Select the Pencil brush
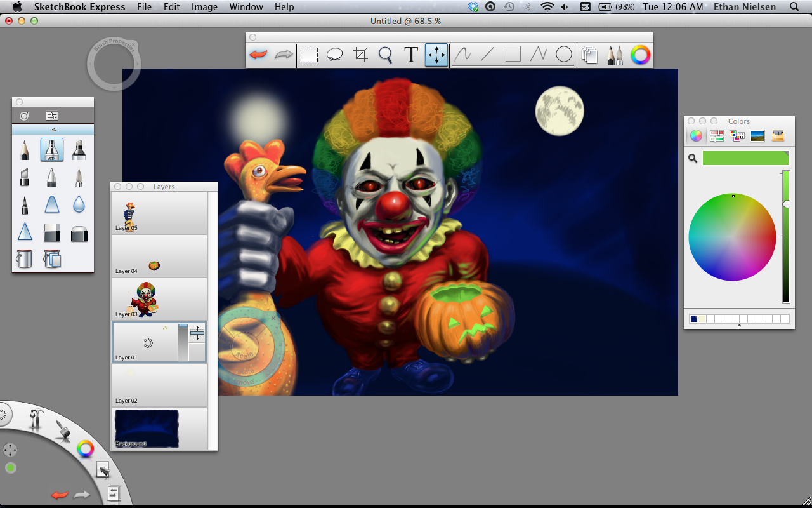The image size is (812, 508). click(x=25, y=150)
